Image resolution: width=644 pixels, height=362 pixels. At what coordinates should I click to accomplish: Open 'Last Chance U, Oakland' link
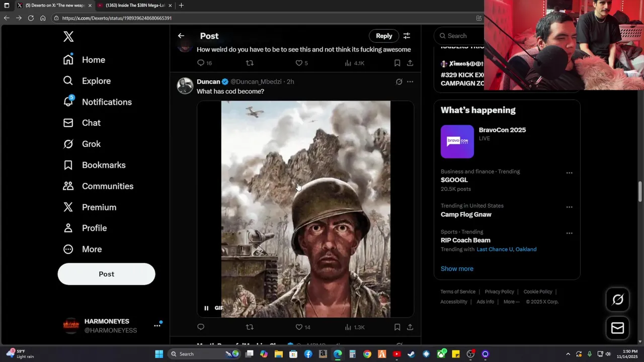pos(506,249)
